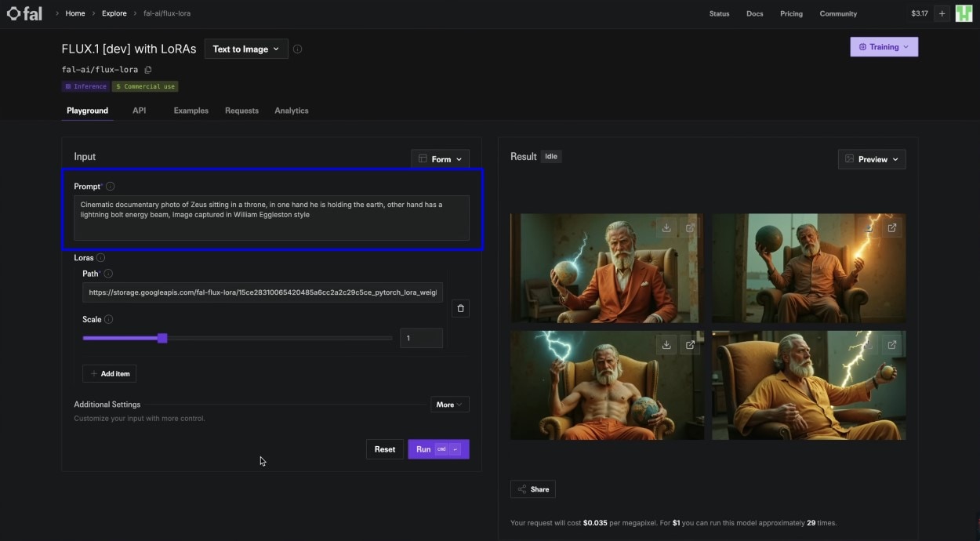Open the fal logo home page

[x=24, y=13]
